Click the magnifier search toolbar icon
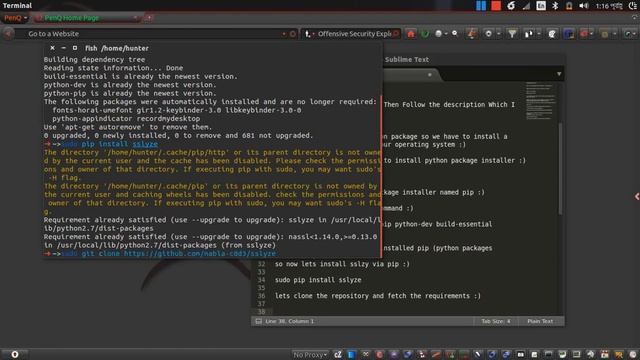The height and width of the screenshot is (360, 640). coord(455,33)
